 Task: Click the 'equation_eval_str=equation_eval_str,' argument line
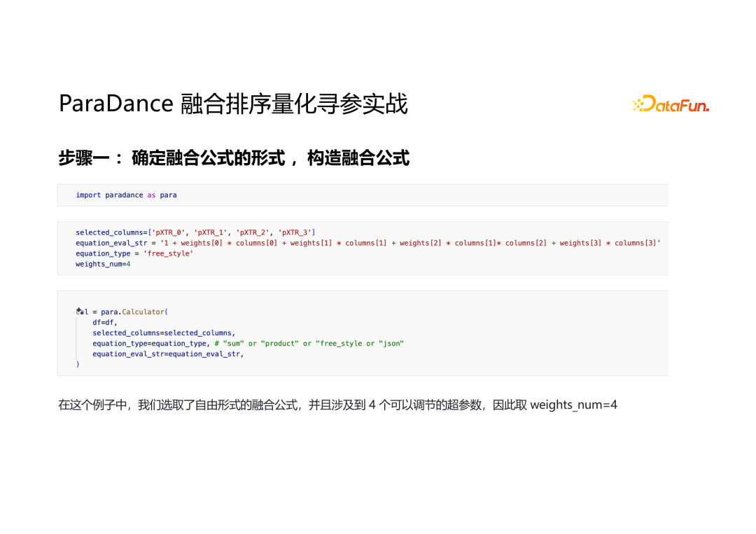pyautogui.click(x=168, y=354)
